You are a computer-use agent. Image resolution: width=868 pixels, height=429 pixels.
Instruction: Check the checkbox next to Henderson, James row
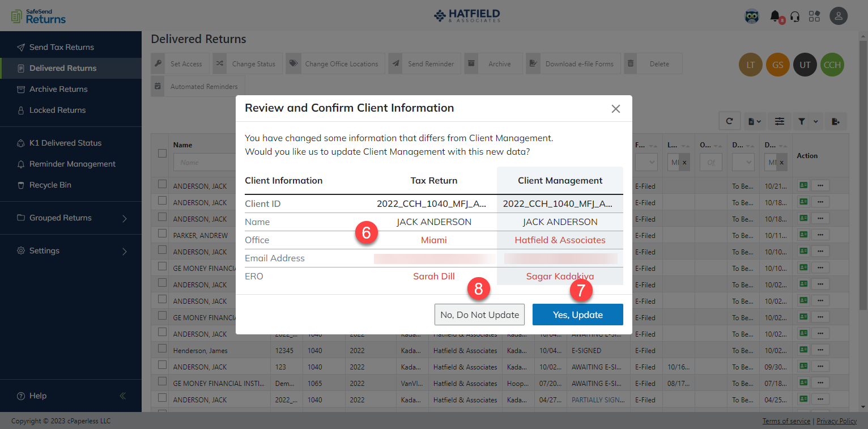162,350
